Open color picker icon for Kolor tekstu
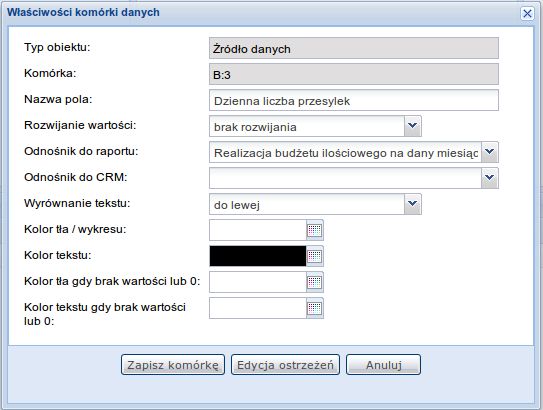Image resolution: width=543 pixels, height=410 pixels. pos(315,256)
